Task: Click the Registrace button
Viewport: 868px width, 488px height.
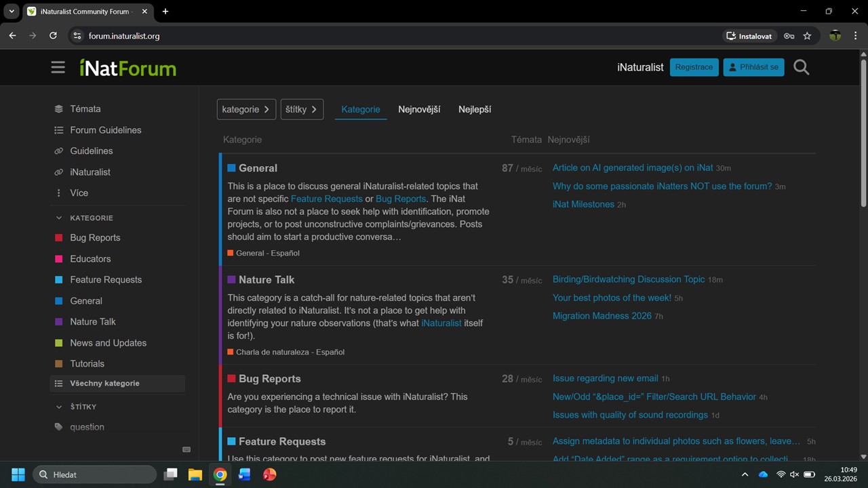Action: pos(694,67)
